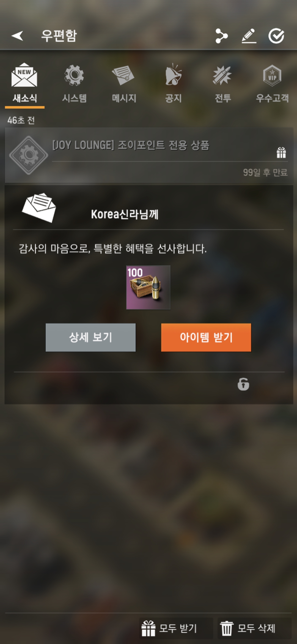Click the 아이템 받기 button
Image resolution: width=297 pixels, height=644 pixels.
(x=206, y=337)
